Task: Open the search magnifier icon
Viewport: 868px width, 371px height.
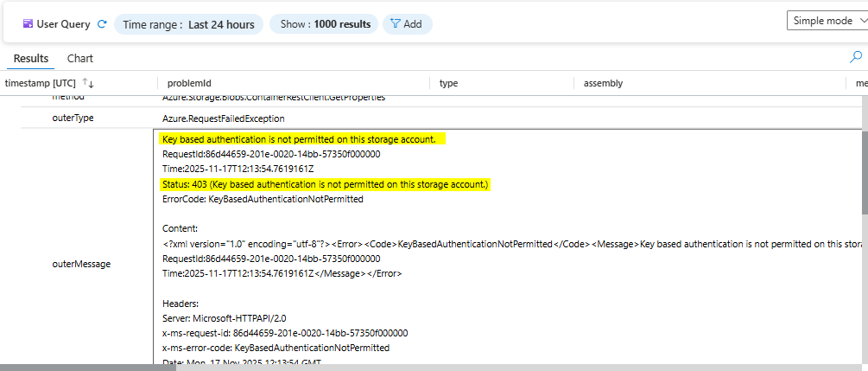Action: 856,56
